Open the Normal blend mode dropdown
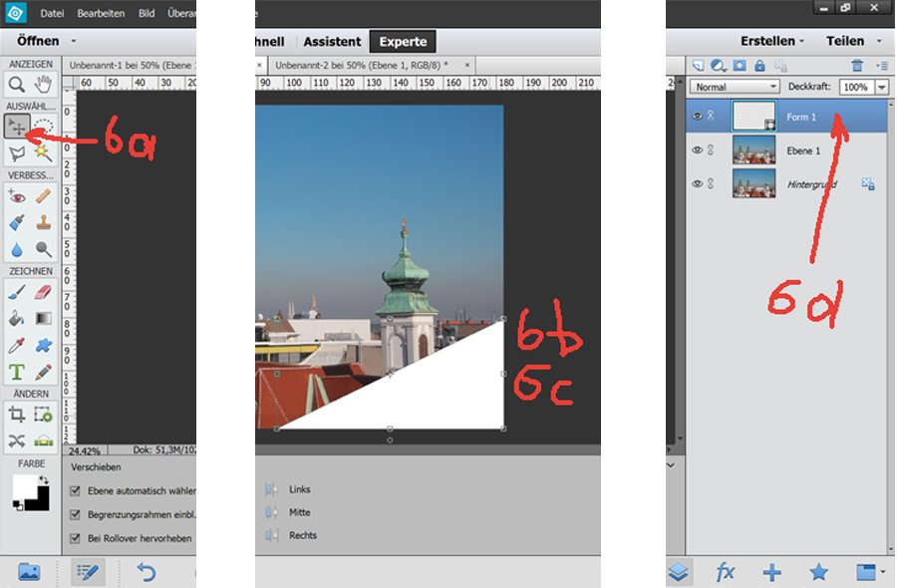Screen dimensions: 897x588 coord(735,88)
